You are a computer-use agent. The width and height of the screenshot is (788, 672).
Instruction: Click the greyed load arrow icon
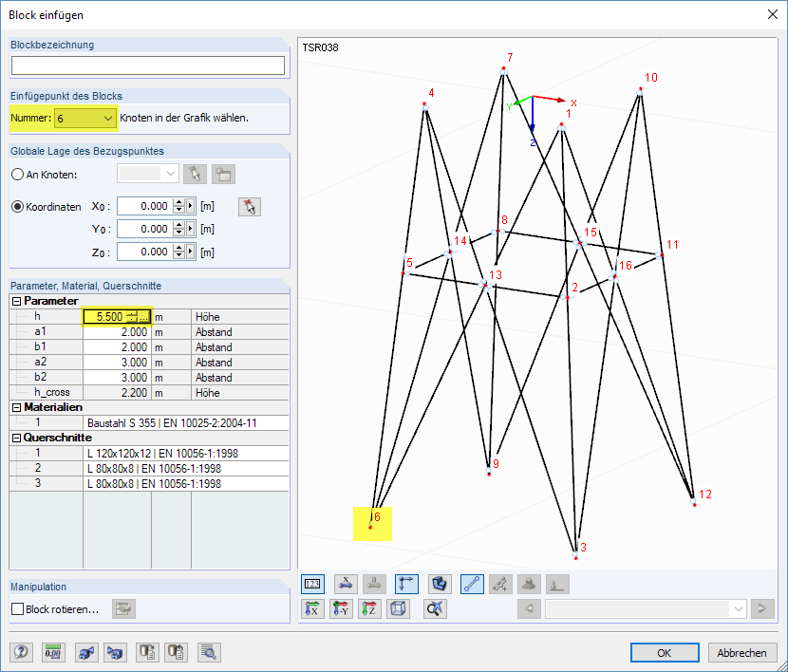click(x=558, y=584)
